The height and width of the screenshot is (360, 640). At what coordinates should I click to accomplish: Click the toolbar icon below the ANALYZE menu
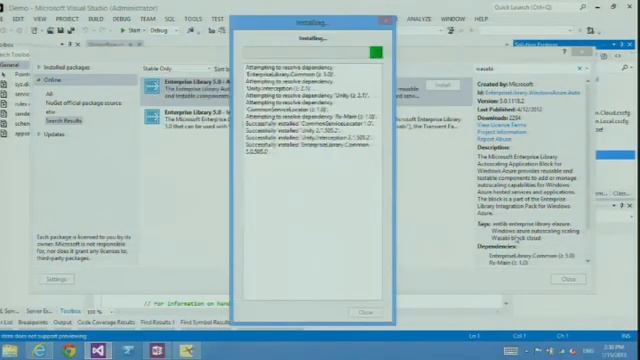point(451,30)
